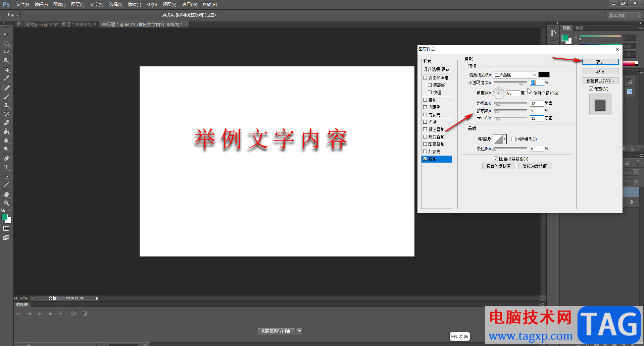Select the Hand tool

[x=6, y=194]
